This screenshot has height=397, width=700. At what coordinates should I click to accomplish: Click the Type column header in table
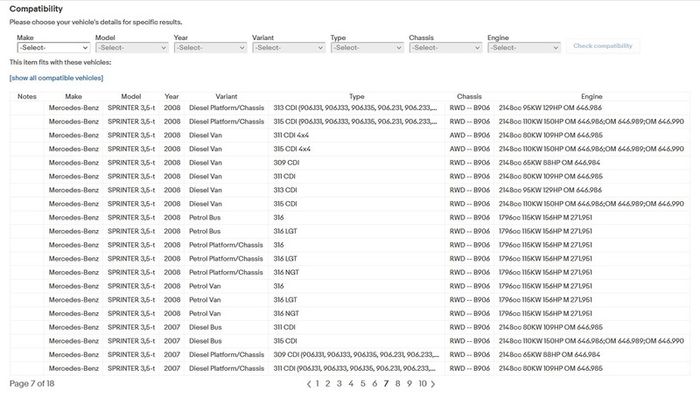(357, 96)
